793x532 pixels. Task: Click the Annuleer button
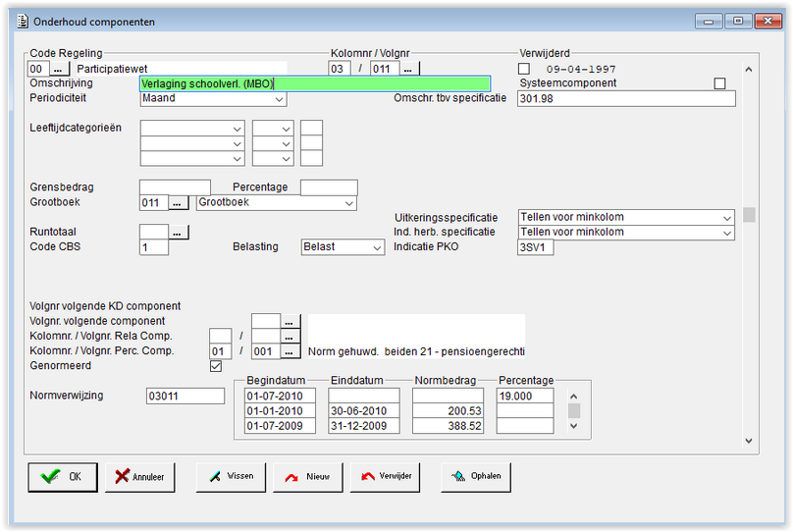coord(139,477)
